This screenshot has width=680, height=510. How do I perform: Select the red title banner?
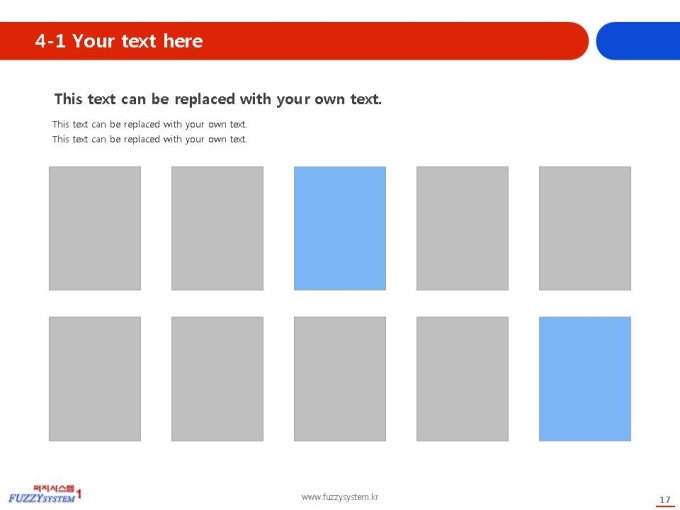294,41
